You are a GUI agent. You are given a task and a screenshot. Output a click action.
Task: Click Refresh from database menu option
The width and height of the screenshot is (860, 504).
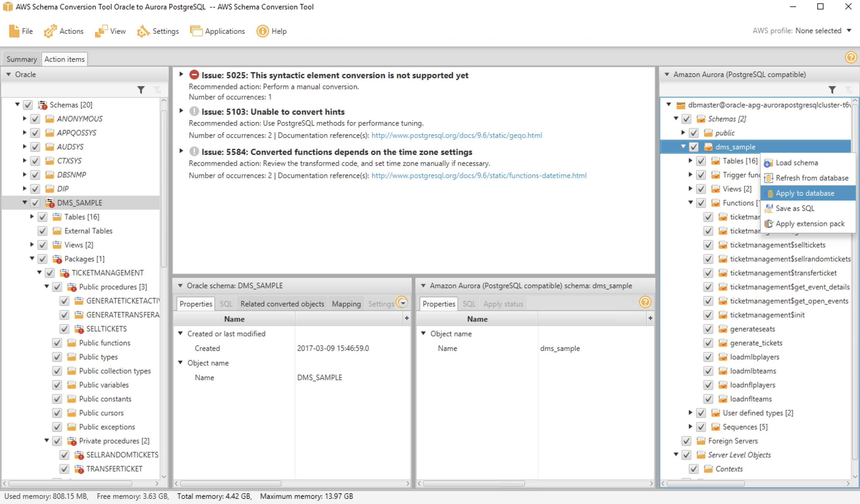[811, 178]
